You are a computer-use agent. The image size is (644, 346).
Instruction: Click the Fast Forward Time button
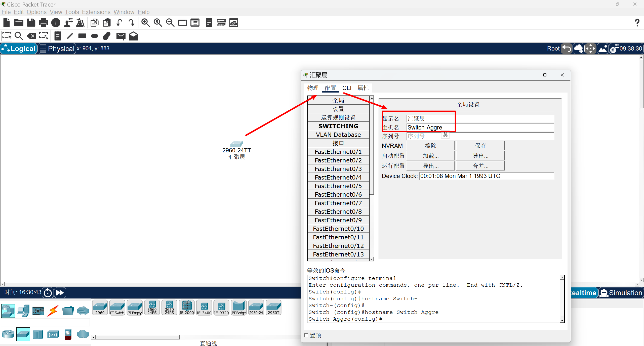tap(60, 293)
